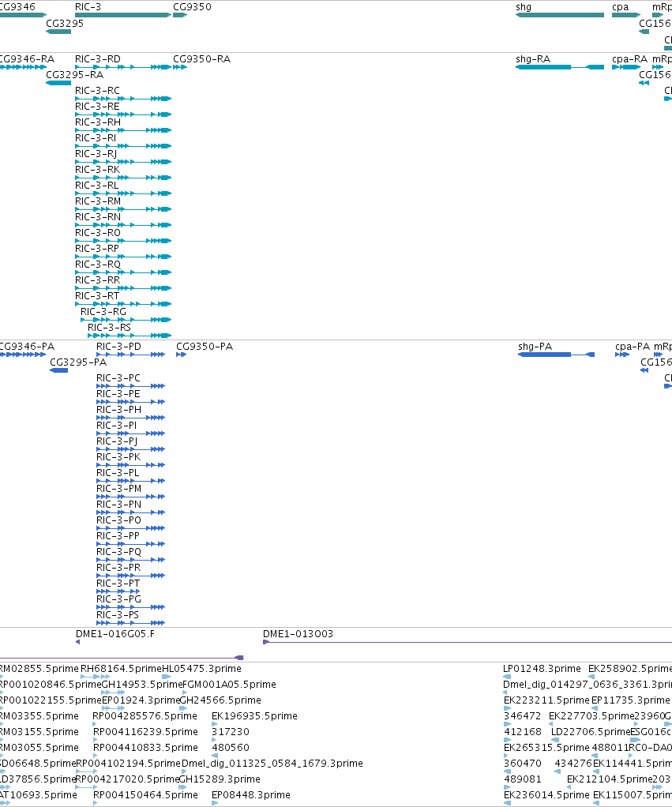The height and width of the screenshot is (807, 672).
Task: Select protein RIC-3-PR
Action: (x=131, y=576)
